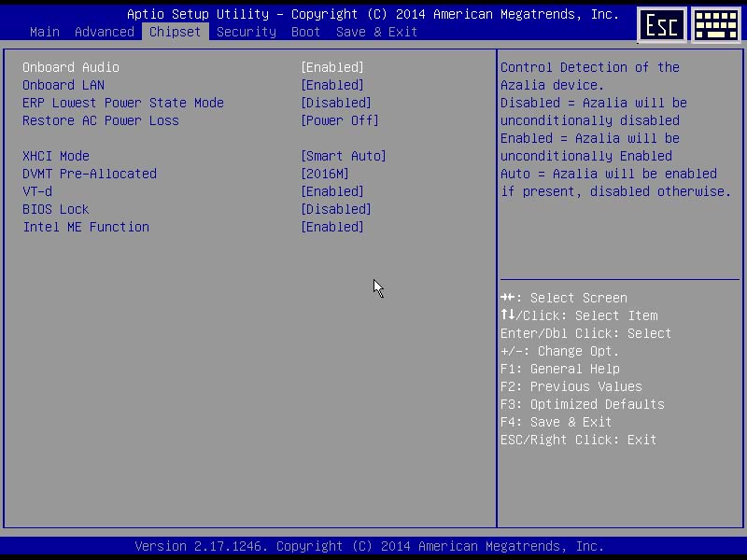Open the on-screen keyboard icon

pos(716,25)
